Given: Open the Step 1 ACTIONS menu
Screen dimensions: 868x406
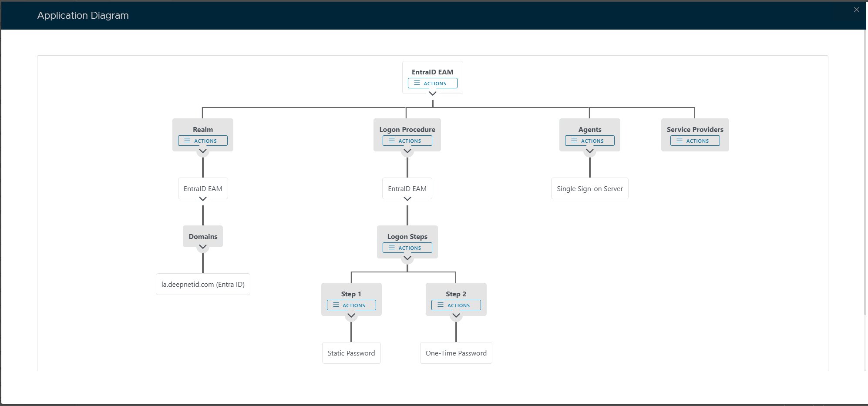Looking at the screenshot, I should click(351, 305).
